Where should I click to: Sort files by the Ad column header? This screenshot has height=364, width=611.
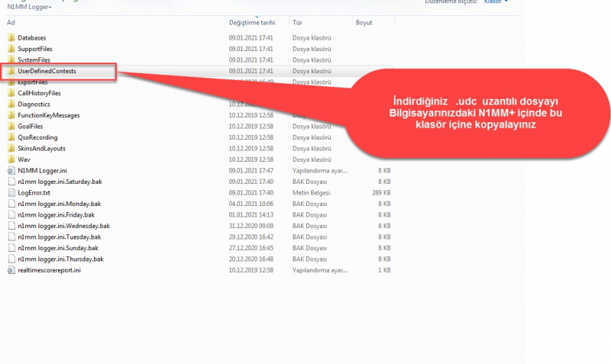point(11,23)
